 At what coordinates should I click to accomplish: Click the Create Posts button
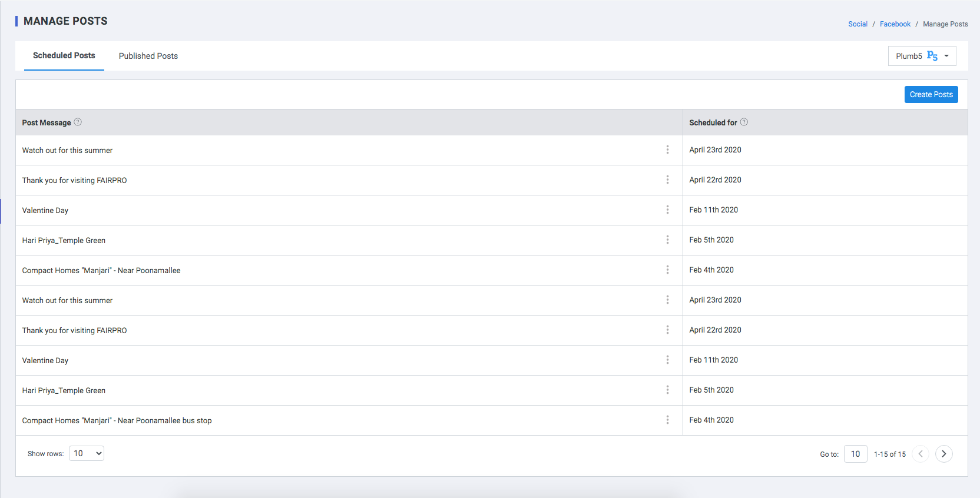click(931, 94)
